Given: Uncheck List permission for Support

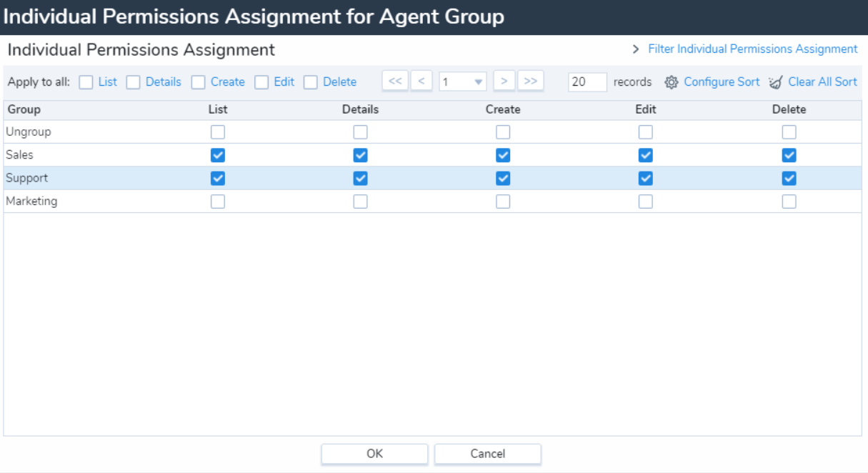Looking at the screenshot, I should (218, 178).
